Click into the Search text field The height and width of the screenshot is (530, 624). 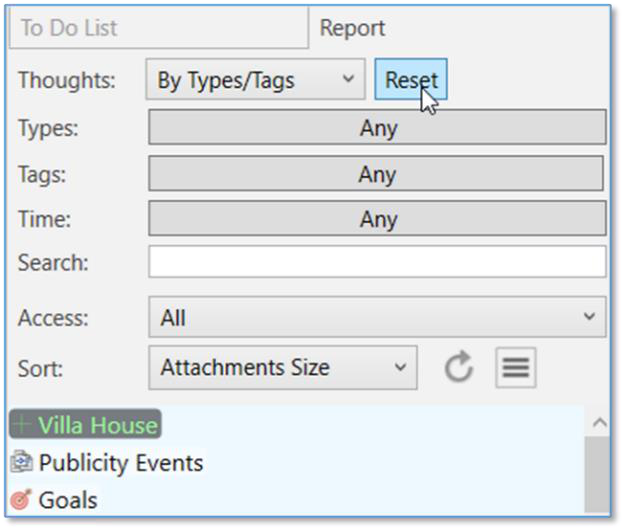[377, 263]
